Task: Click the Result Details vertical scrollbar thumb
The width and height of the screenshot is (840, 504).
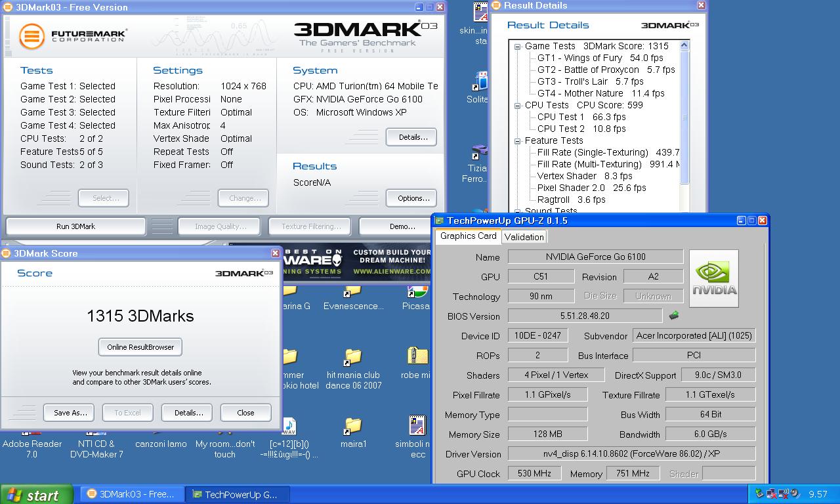Action: pos(684,117)
